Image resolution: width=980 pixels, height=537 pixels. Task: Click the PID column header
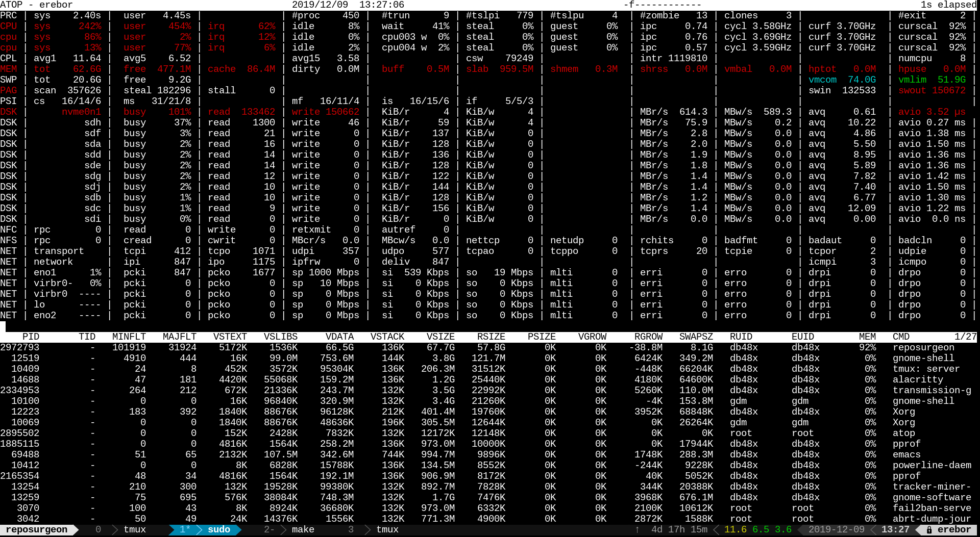click(31, 337)
